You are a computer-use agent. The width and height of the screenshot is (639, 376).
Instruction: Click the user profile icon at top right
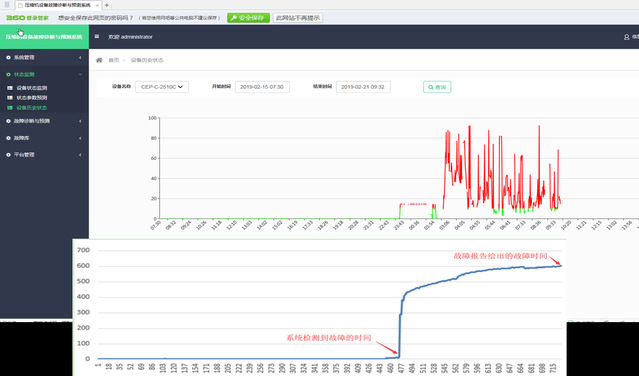coord(627,37)
